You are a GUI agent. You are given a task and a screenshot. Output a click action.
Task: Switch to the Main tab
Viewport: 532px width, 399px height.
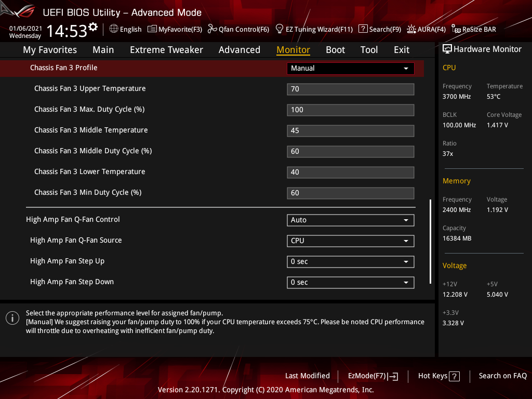(x=103, y=50)
